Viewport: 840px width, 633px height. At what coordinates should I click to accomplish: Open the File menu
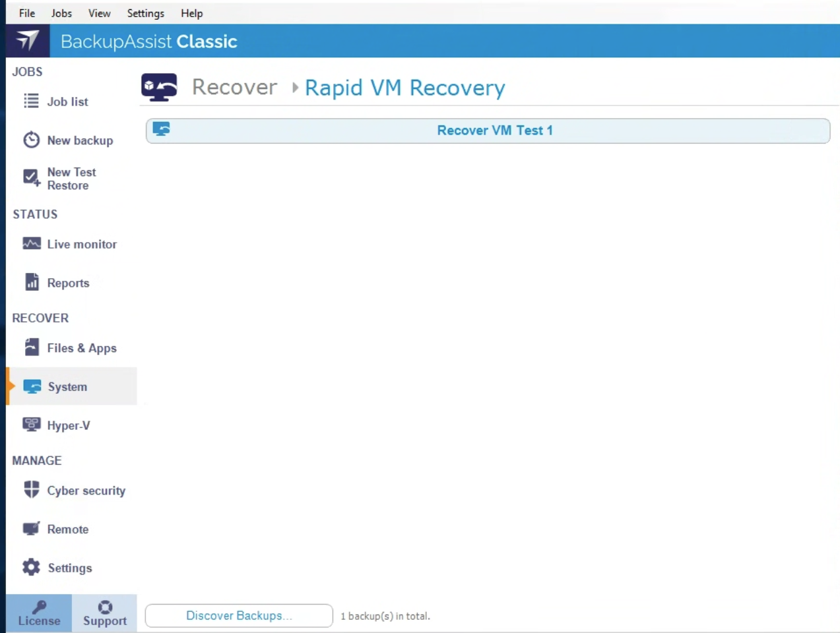(27, 13)
